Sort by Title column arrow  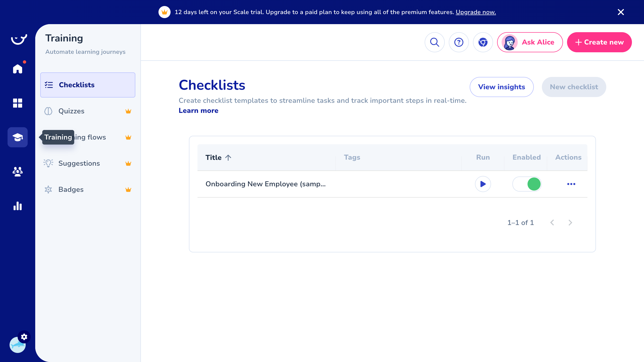click(x=228, y=158)
